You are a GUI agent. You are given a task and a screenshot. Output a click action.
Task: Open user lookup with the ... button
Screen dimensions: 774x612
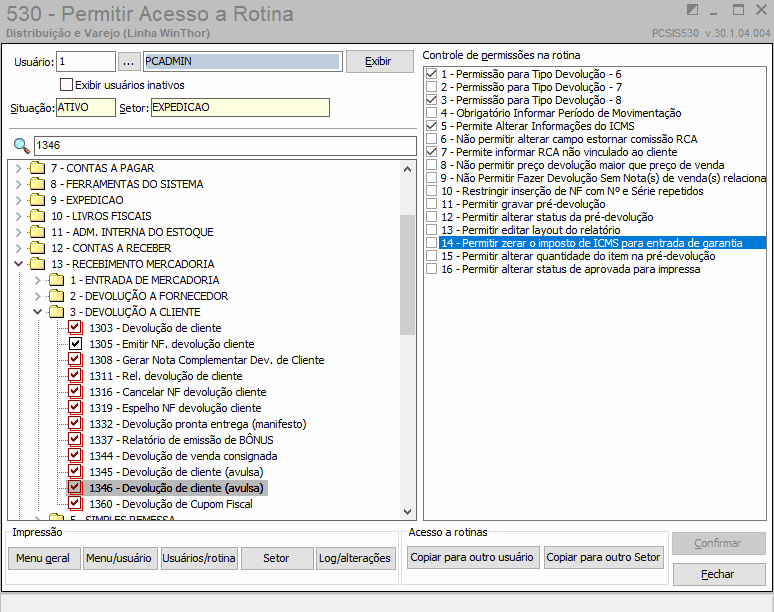pos(128,62)
